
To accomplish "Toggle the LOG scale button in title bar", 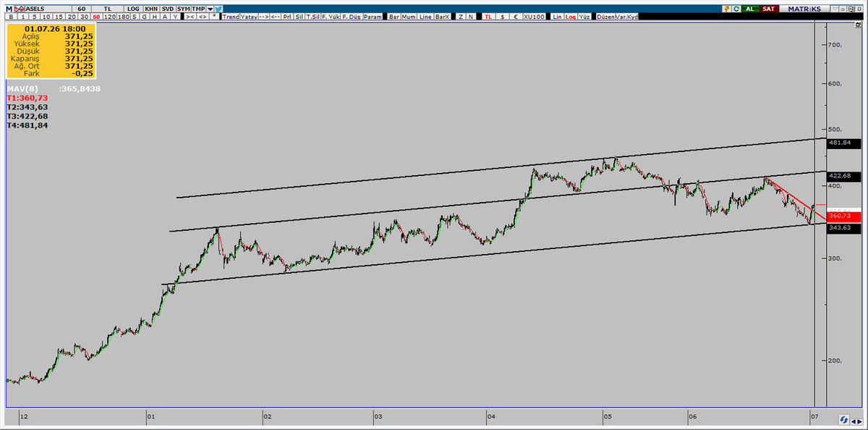I will point(133,8).
